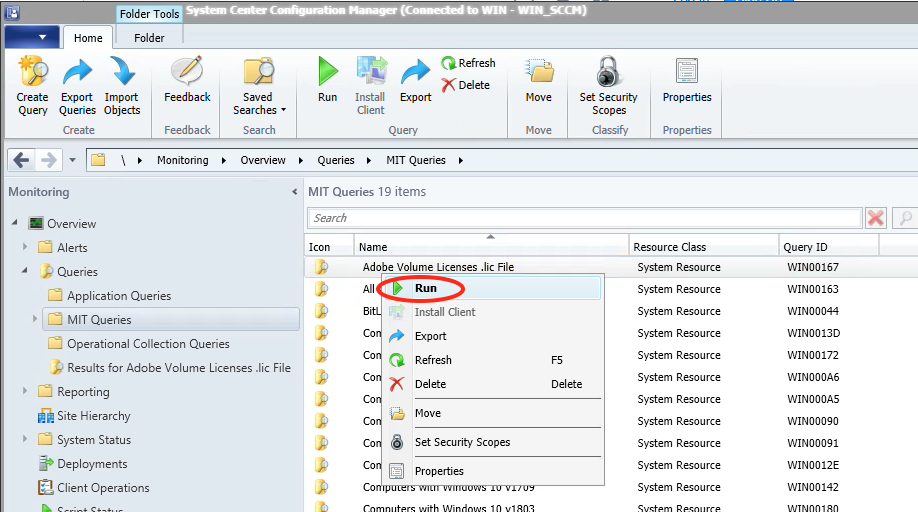The image size is (918, 512).
Task: Choose Install Client in context menu
Action: 492,312
